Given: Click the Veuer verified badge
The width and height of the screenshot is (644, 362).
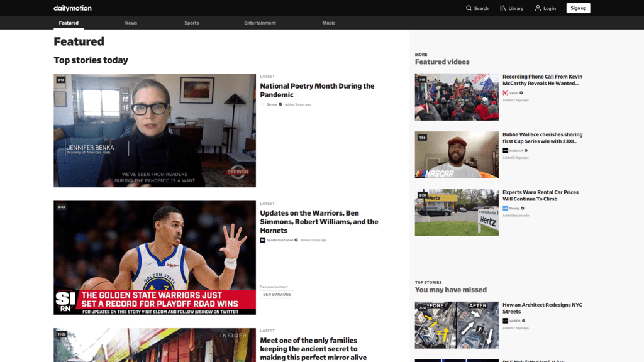Looking at the screenshot, I should [x=521, y=93].
